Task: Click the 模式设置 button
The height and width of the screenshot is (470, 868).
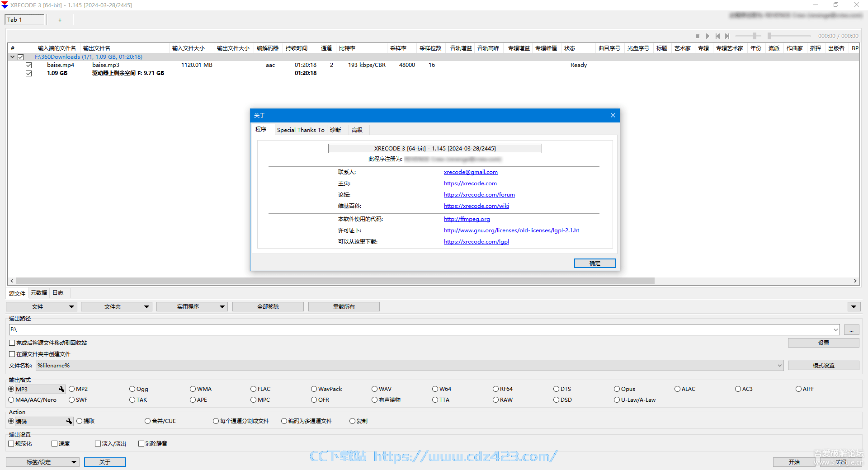Action: point(824,366)
